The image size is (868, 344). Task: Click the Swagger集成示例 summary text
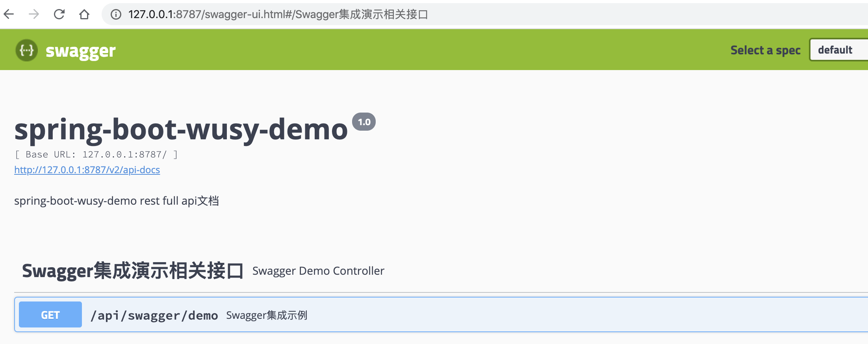tap(267, 315)
